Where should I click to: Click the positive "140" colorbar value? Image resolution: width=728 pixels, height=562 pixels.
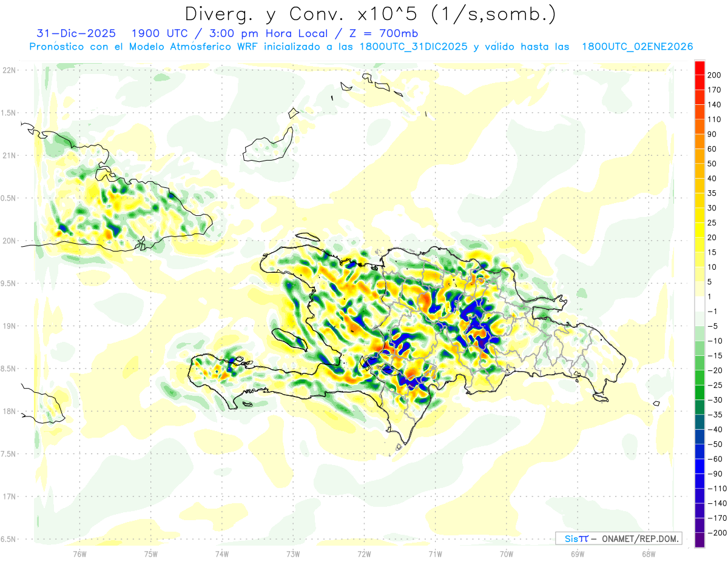coord(714,105)
